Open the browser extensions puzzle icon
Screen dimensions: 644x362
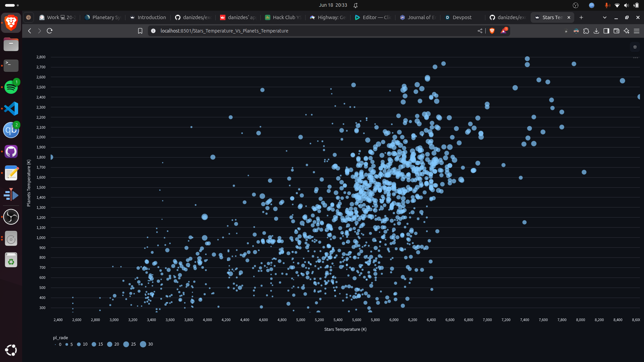(586, 31)
